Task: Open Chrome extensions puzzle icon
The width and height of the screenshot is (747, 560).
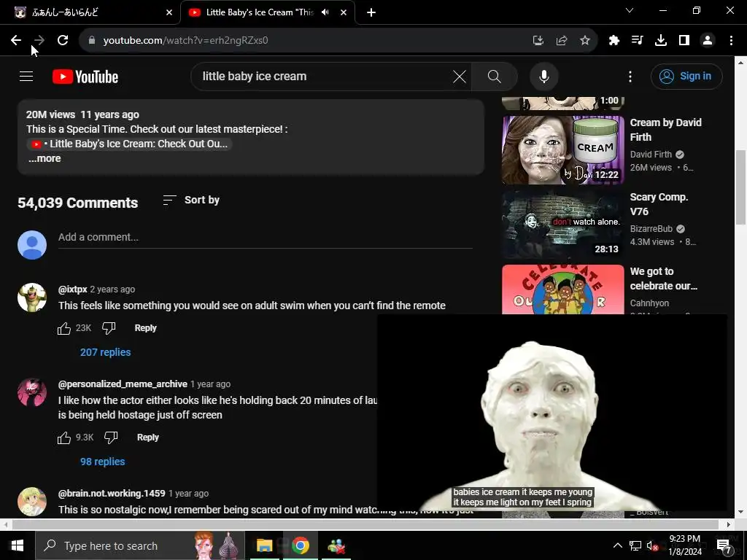Action: pos(614,41)
